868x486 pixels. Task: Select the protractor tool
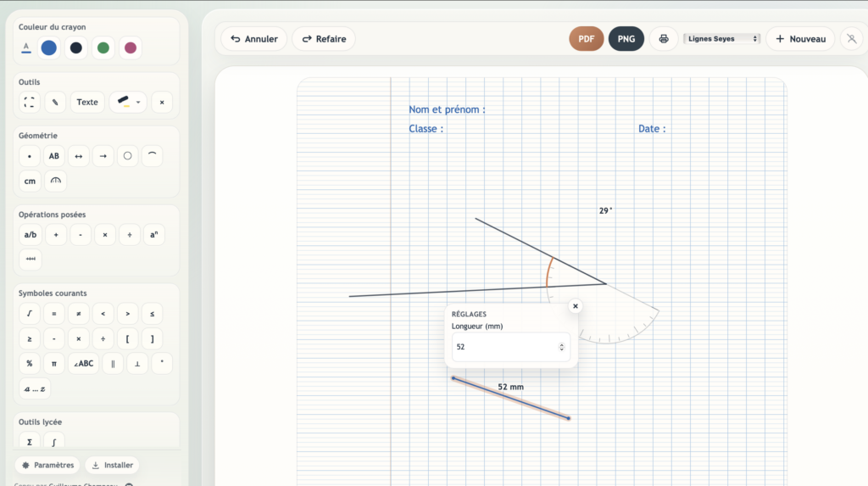pyautogui.click(x=55, y=182)
